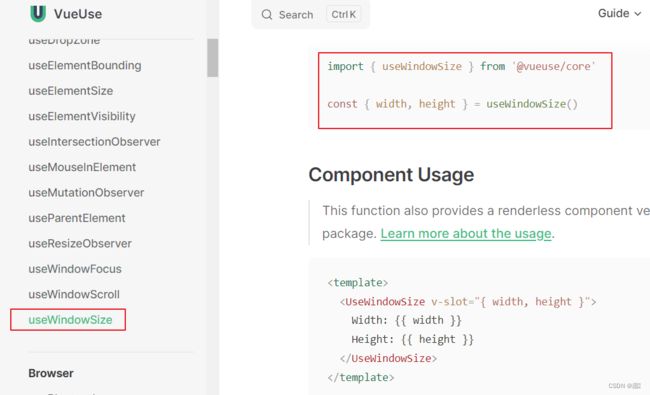The height and width of the screenshot is (395, 650).
Task: Go to useElementVisibility page
Action: 82,116
